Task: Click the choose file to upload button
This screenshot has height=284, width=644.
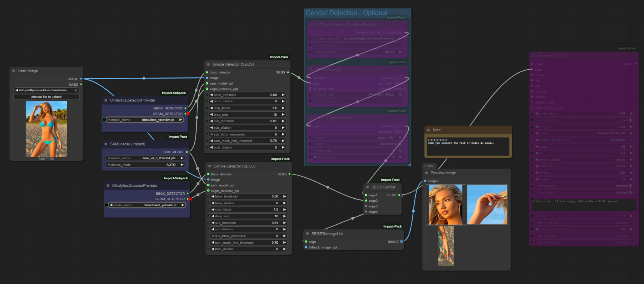Action: (47, 97)
